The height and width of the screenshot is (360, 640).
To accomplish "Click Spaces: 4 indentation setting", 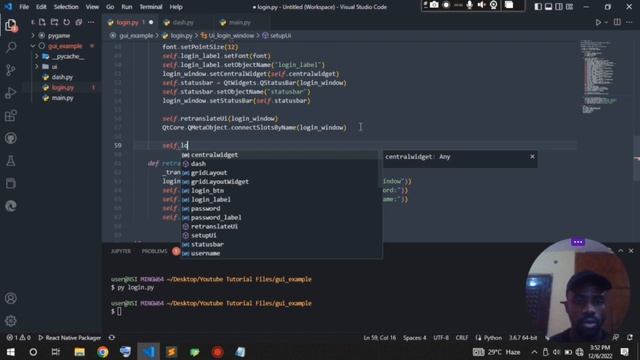I will pyautogui.click(x=415, y=338).
